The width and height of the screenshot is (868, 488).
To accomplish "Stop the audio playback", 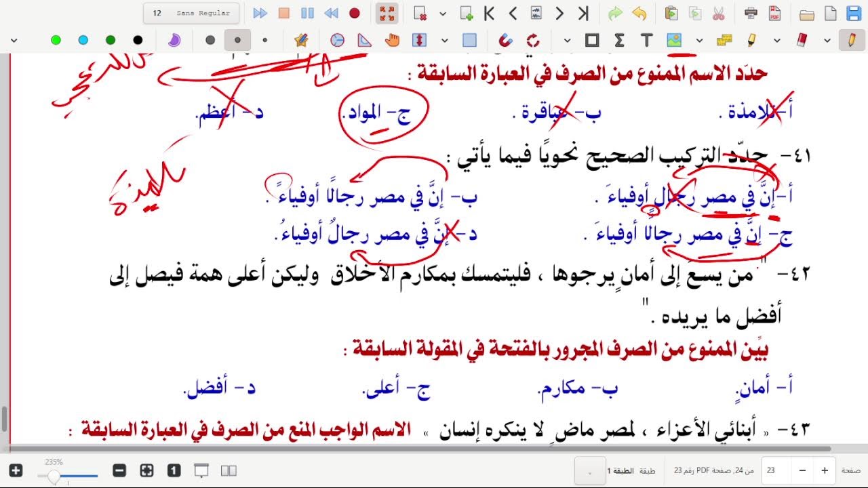I will (x=283, y=14).
